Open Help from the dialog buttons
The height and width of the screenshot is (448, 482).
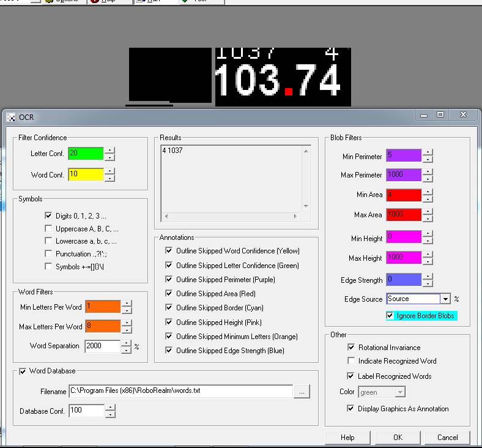(x=347, y=438)
